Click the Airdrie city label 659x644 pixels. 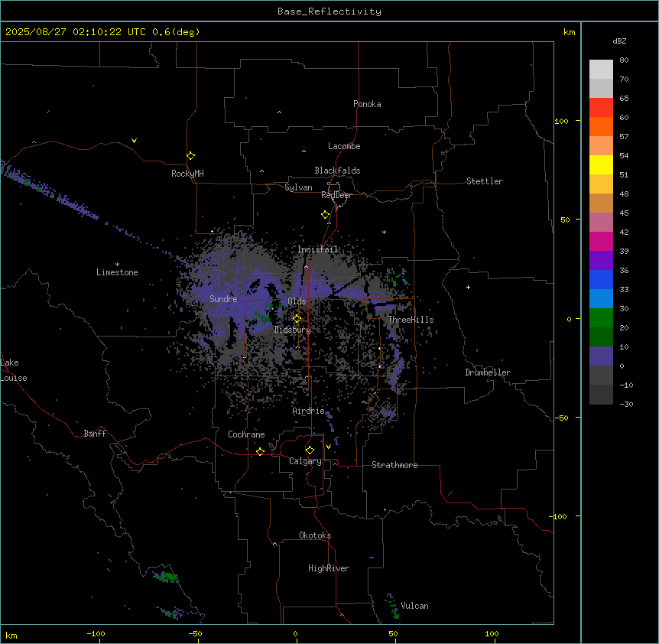[309, 411]
